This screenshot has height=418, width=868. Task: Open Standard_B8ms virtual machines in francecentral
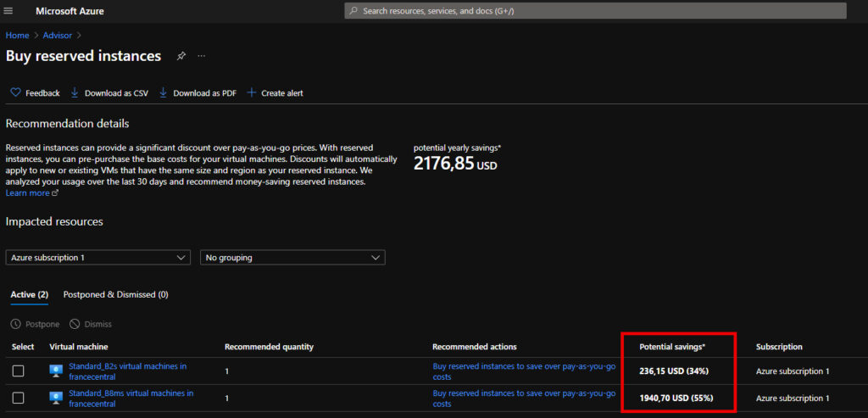pos(131,398)
